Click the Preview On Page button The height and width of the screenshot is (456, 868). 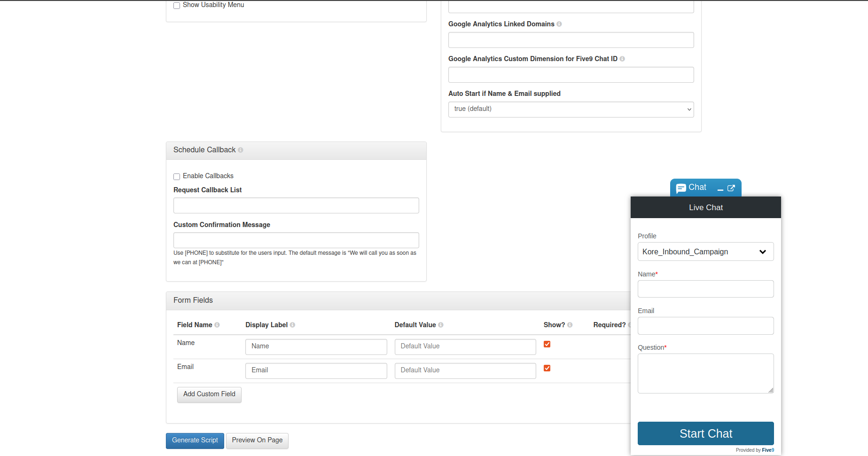(257, 441)
